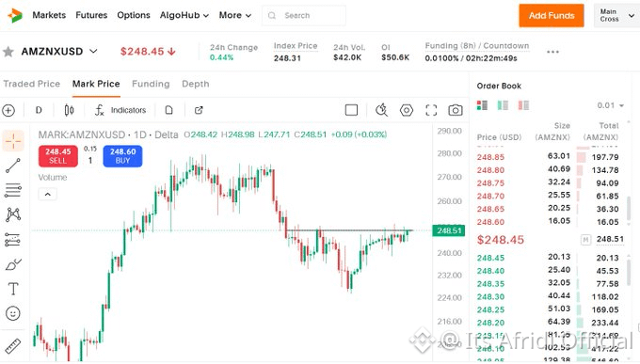Open the Main Cross account dropdown
The image size is (640, 364).
(x=616, y=15)
